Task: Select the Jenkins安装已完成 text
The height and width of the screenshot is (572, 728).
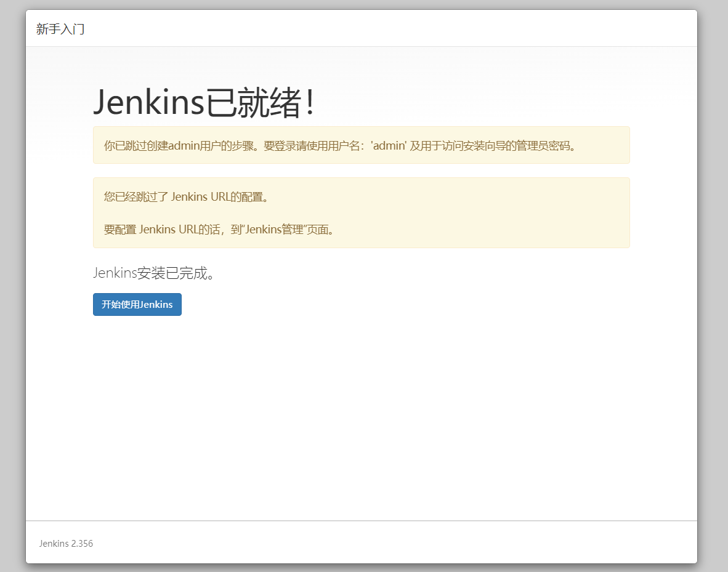Action: 154,273
